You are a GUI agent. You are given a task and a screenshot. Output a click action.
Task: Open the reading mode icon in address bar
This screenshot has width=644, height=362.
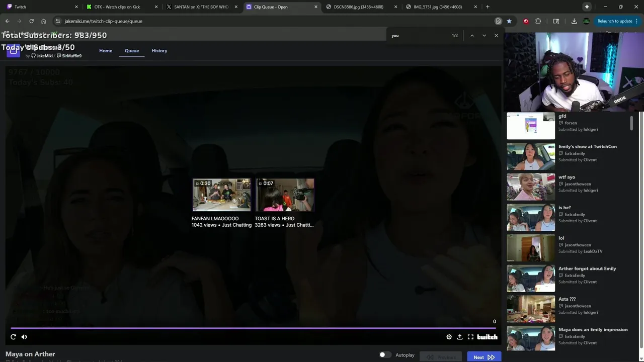pyautogui.click(x=498, y=21)
